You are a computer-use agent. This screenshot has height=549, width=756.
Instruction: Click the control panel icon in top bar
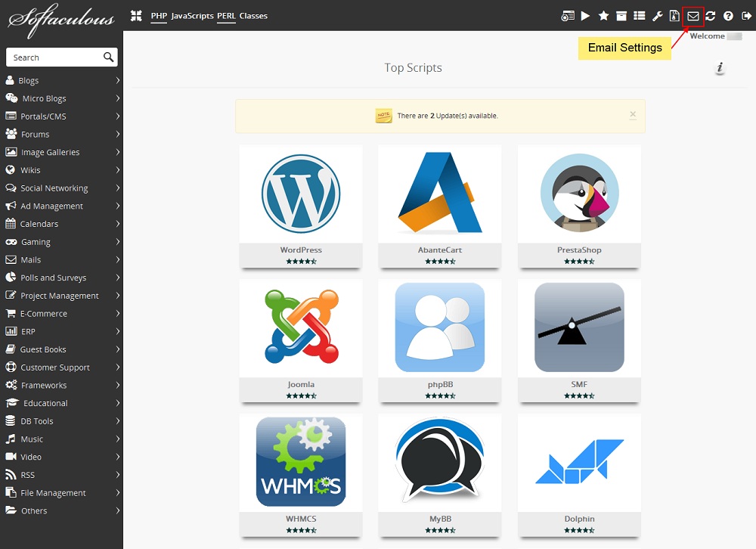pyautogui.click(x=568, y=16)
